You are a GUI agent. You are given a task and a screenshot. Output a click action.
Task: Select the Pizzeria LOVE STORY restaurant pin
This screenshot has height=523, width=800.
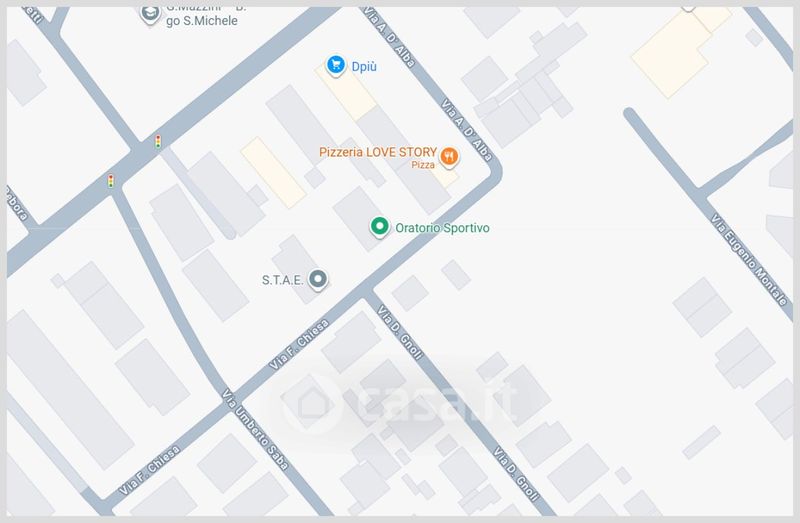point(449,157)
